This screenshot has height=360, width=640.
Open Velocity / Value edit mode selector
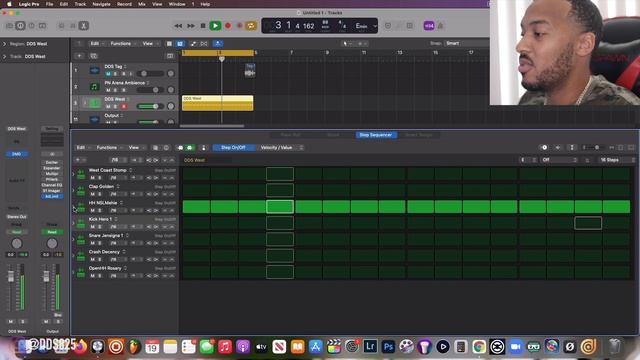click(281, 147)
